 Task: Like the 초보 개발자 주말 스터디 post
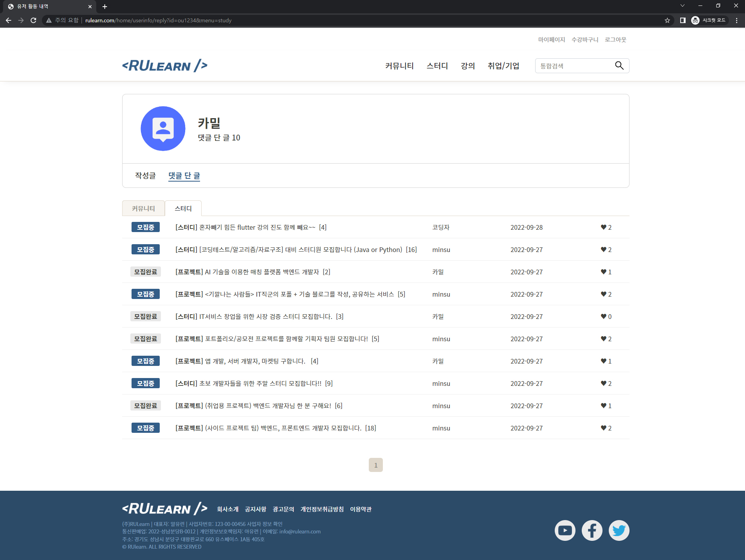(x=603, y=384)
